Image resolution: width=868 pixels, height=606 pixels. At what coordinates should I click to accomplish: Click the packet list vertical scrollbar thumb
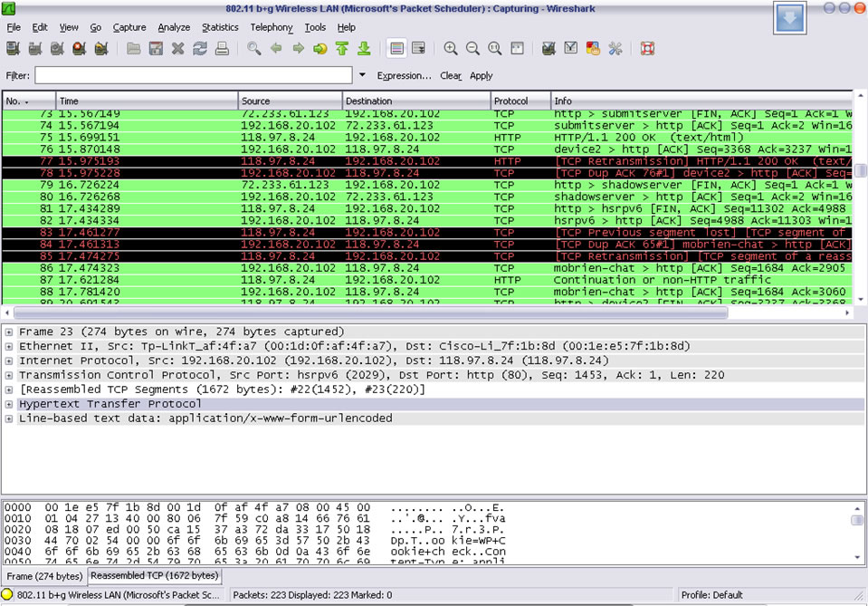coord(860,170)
